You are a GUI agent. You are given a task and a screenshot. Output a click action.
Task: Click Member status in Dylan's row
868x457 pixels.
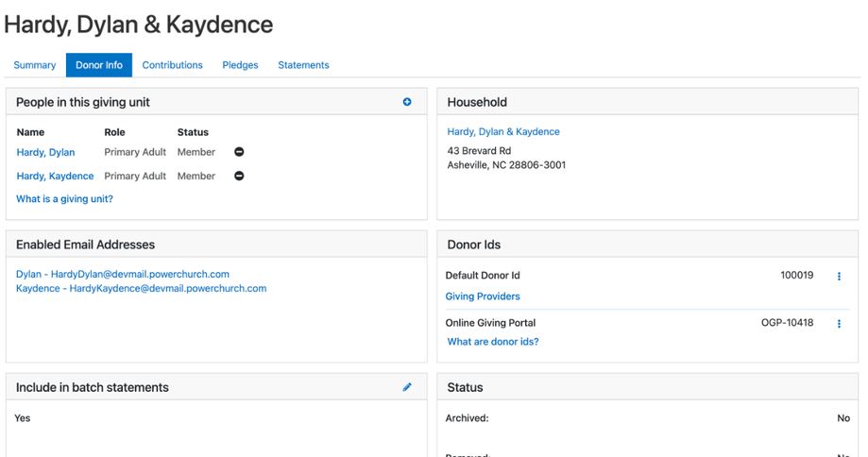tap(196, 152)
